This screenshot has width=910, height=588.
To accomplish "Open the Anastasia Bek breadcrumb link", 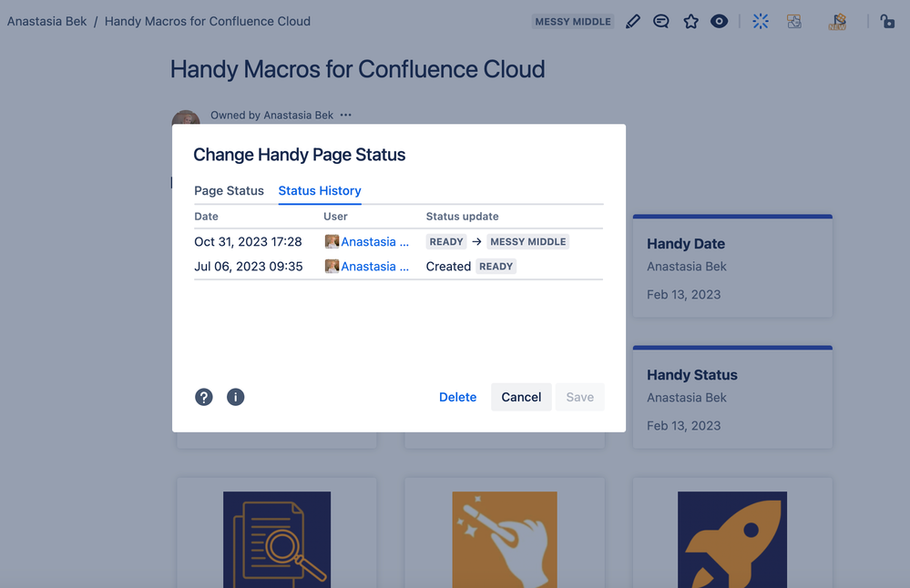I will 47,22.
